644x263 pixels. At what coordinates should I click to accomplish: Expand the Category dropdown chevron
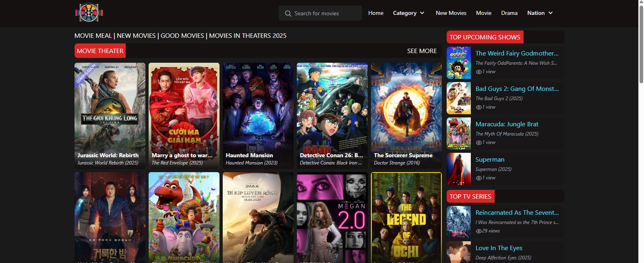pos(422,13)
